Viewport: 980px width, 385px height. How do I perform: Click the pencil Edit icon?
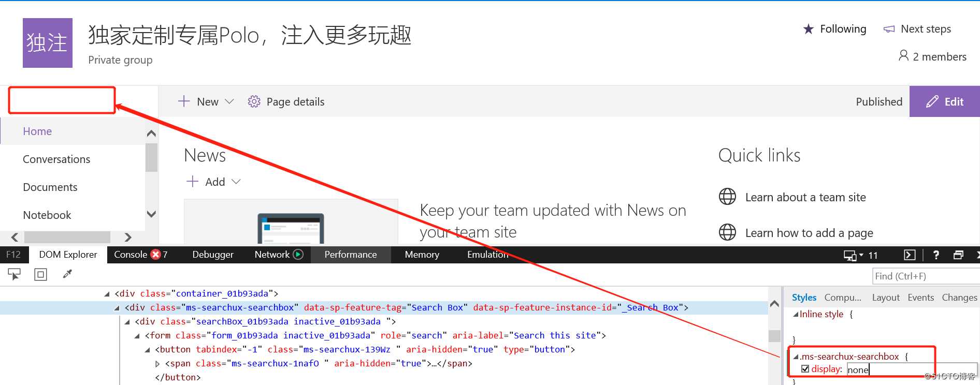click(x=932, y=101)
